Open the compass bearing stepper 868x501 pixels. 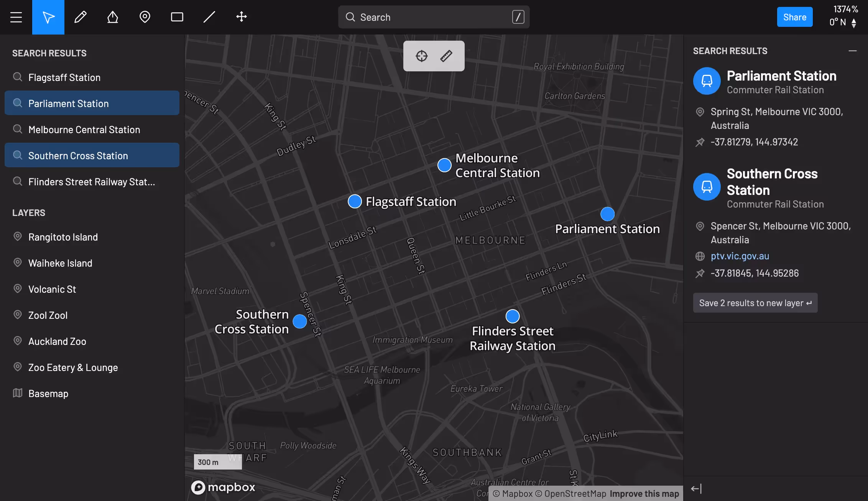[854, 22]
